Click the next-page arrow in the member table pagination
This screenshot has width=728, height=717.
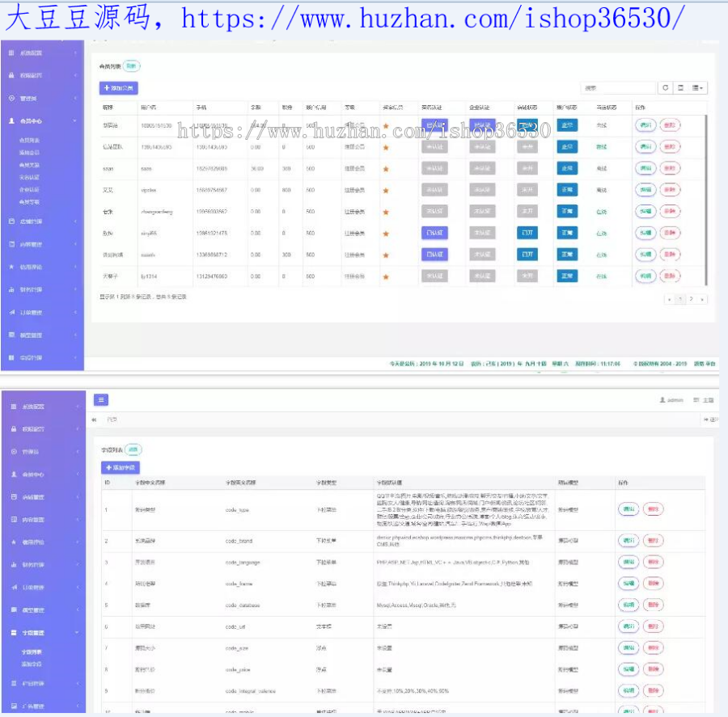(x=701, y=299)
